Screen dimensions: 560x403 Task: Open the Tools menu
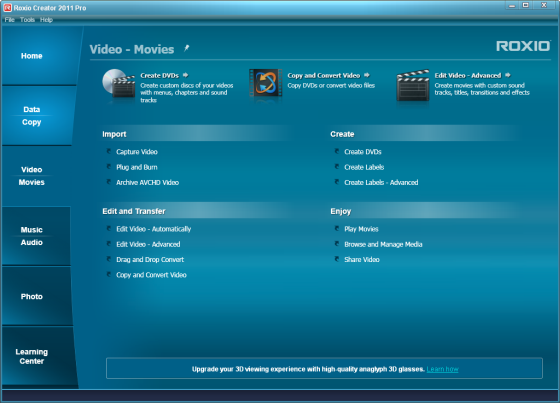[28, 20]
